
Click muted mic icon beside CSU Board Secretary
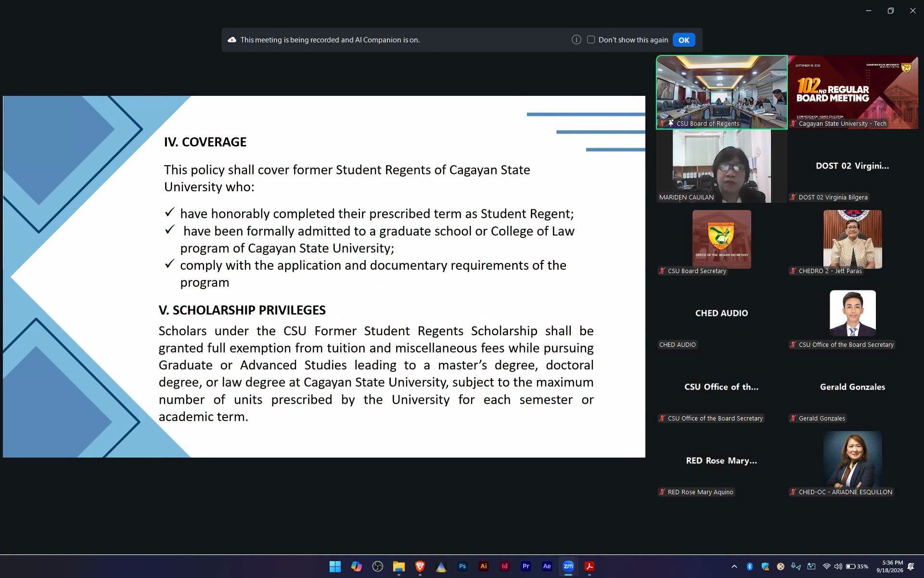tap(662, 271)
